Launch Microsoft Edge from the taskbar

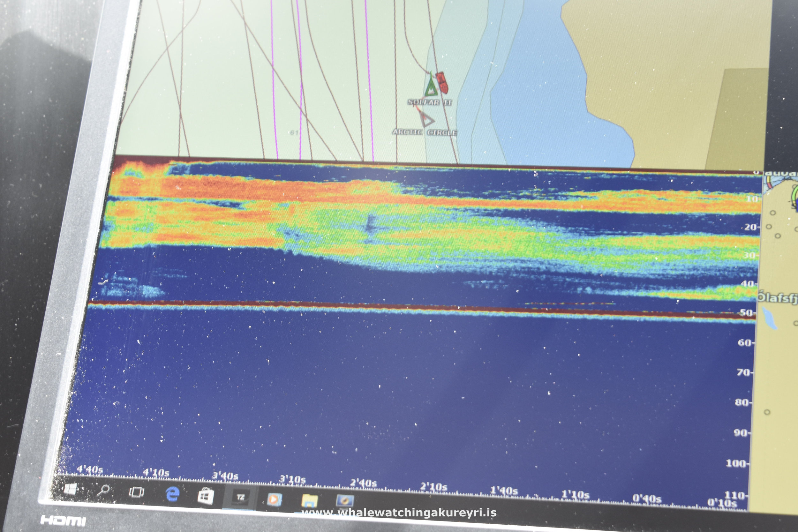172,494
